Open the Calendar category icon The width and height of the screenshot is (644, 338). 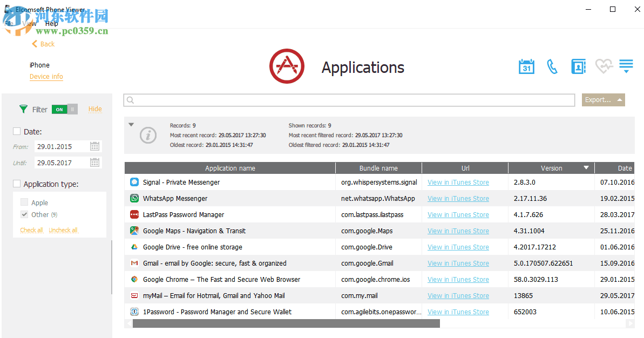(526, 66)
